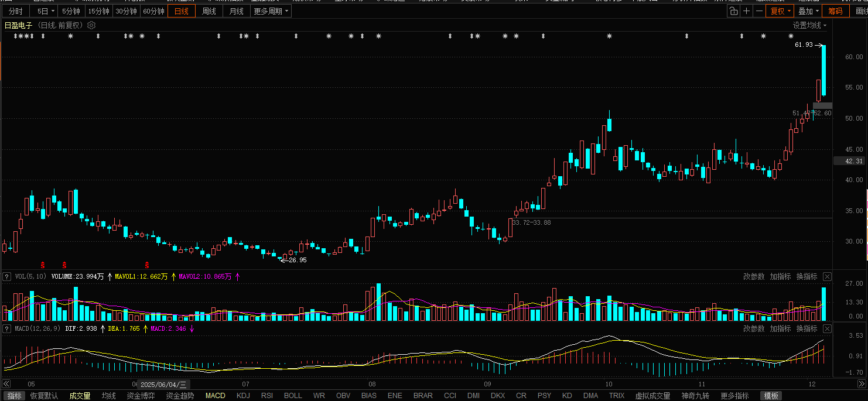Open settings gear next to 日盈电子 title

[91, 25]
